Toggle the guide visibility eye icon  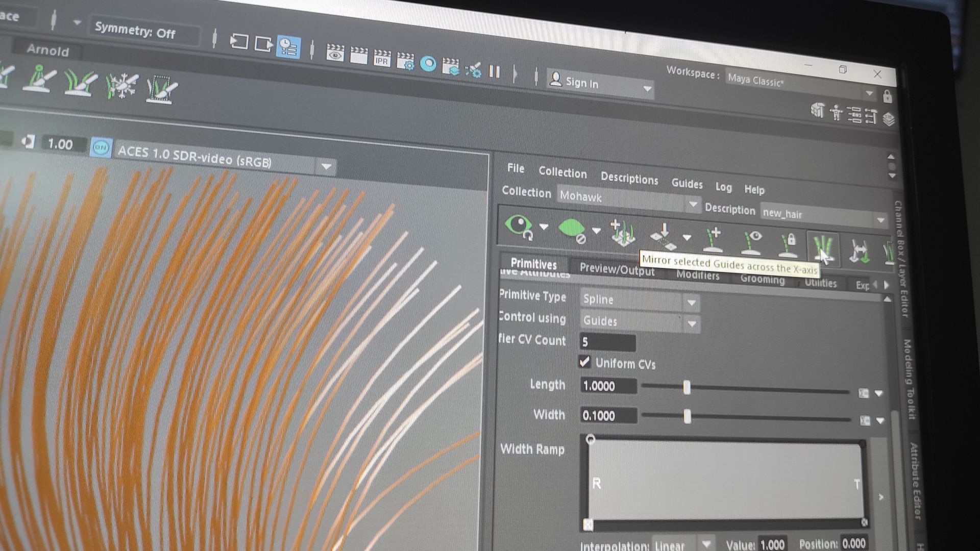click(x=751, y=242)
